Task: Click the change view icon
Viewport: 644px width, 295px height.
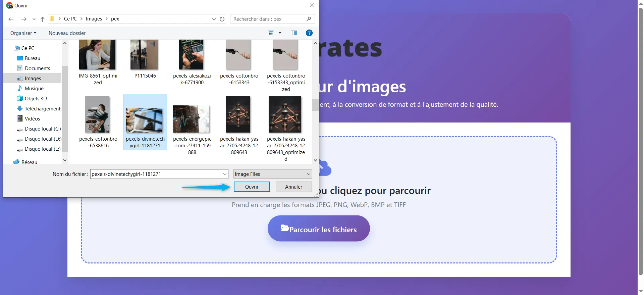Action: point(271,33)
